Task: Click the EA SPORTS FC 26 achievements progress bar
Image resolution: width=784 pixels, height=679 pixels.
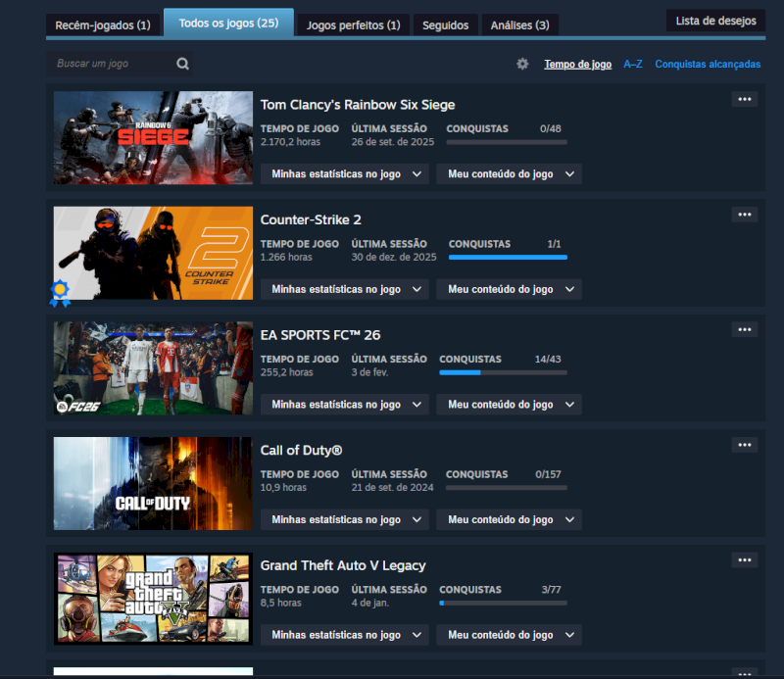Action: [503, 372]
